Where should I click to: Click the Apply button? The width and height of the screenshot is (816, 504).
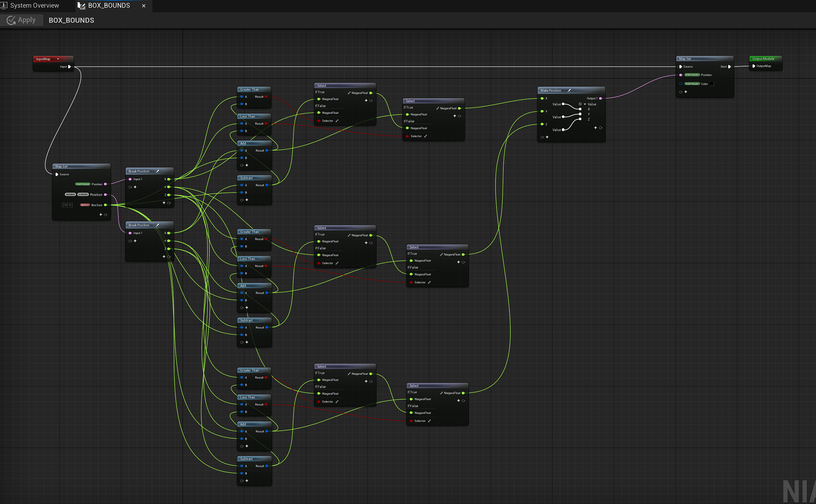pos(21,20)
